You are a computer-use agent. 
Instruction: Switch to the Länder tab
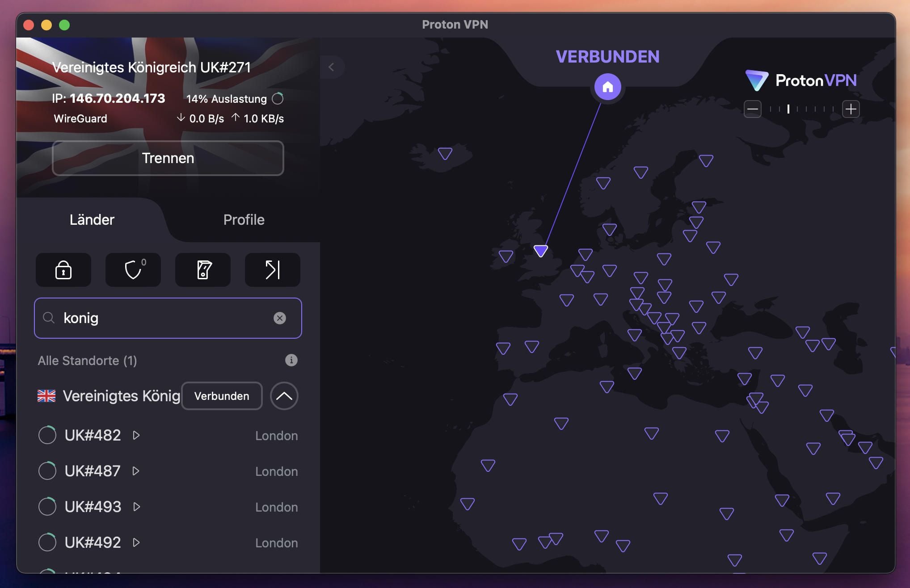coord(92,219)
